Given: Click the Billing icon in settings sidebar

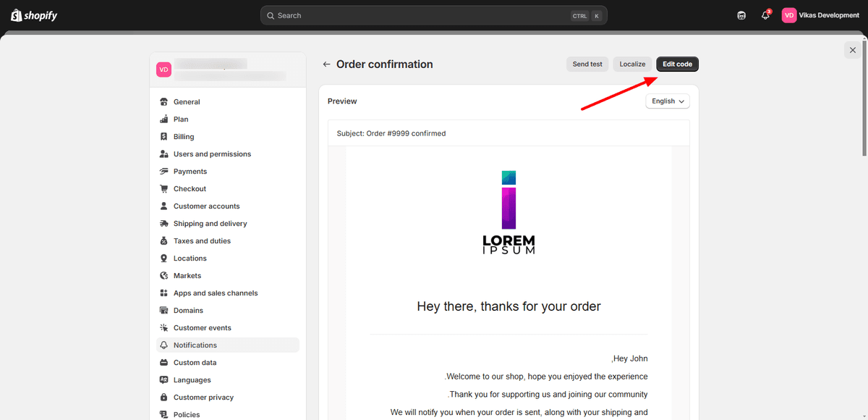Looking at the screenshot, I should [x=164, y=137].
